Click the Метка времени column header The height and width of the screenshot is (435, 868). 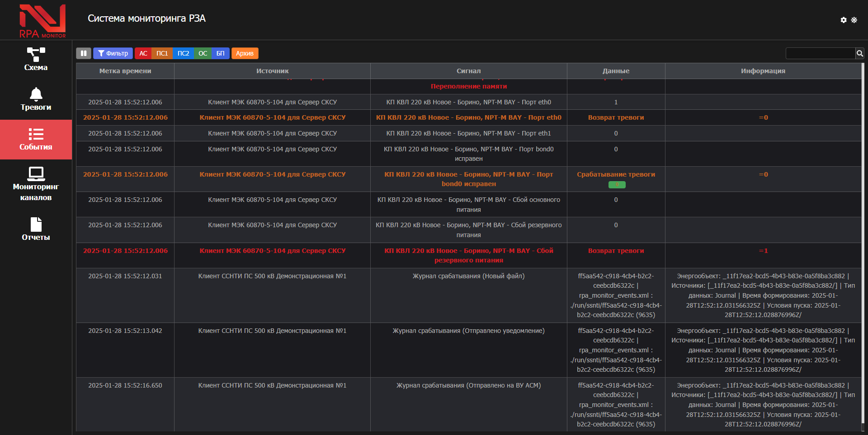[125, 71]
